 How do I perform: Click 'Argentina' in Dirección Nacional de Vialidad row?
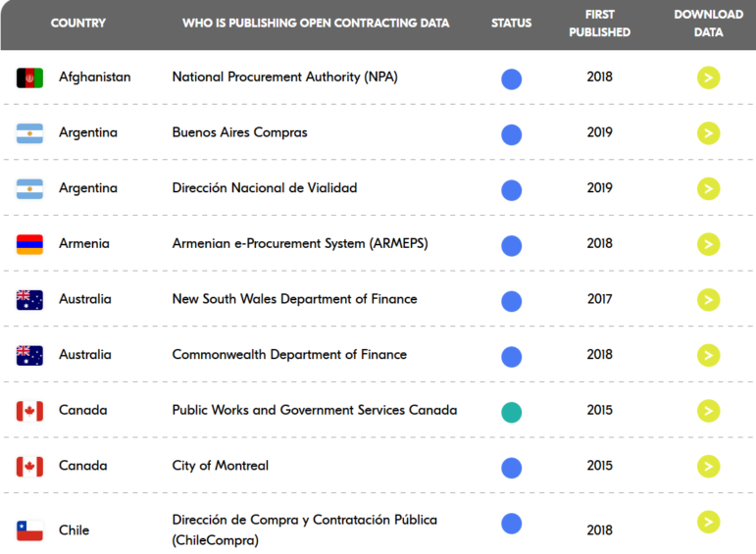tap(87, 188)
